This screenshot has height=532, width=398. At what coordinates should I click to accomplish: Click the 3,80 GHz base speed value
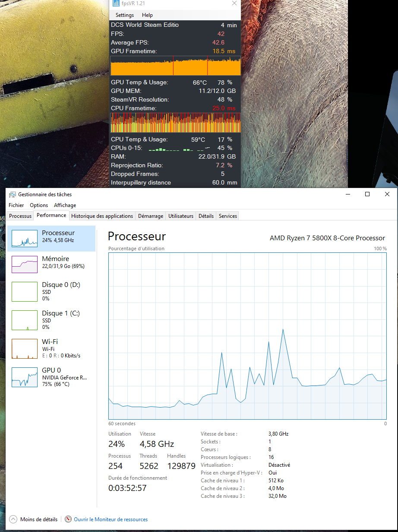tap(278, 434)
